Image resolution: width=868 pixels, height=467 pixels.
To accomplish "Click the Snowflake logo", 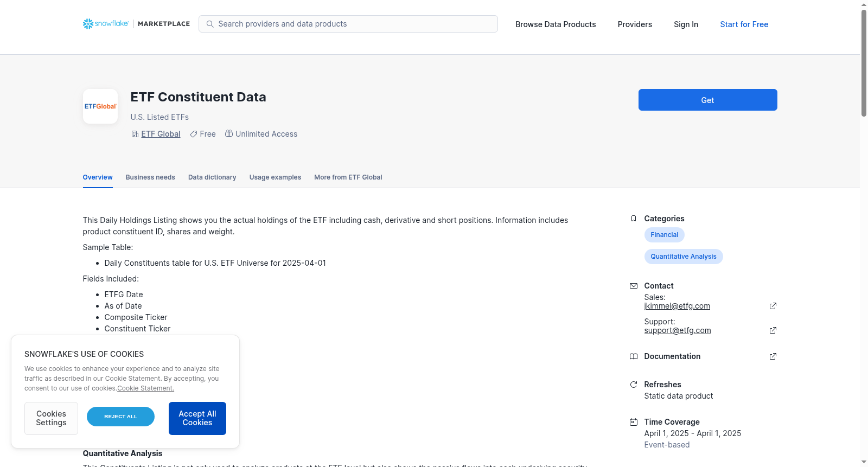I will (106, 24).
